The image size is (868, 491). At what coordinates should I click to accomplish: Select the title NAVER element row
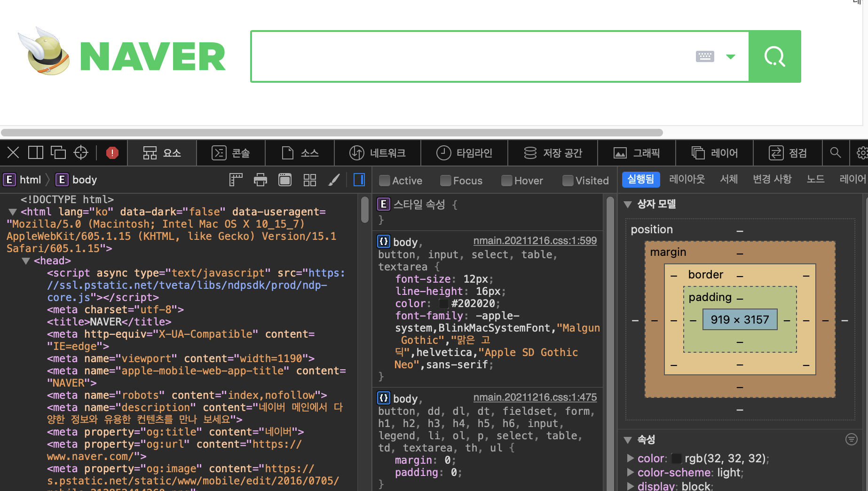coord(109,322)
